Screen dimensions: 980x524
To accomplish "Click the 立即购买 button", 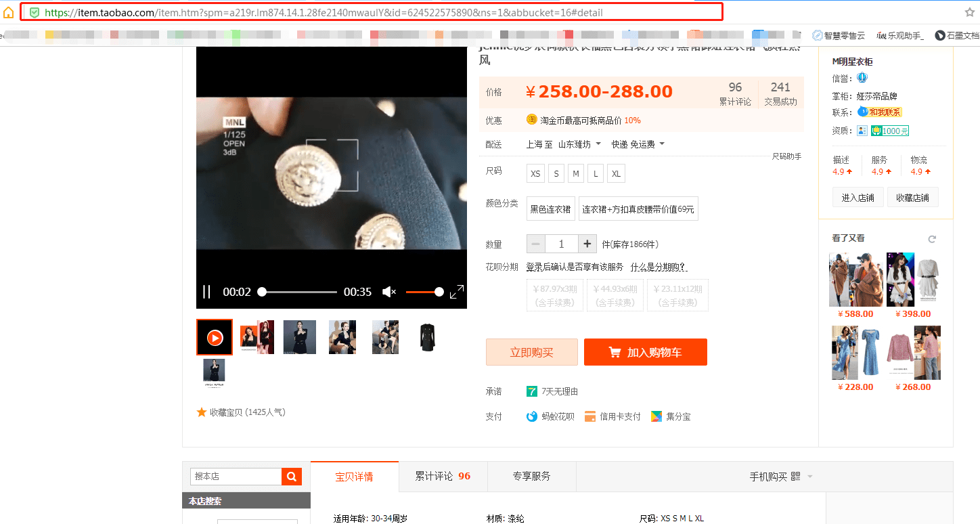I will coord(532,352).
